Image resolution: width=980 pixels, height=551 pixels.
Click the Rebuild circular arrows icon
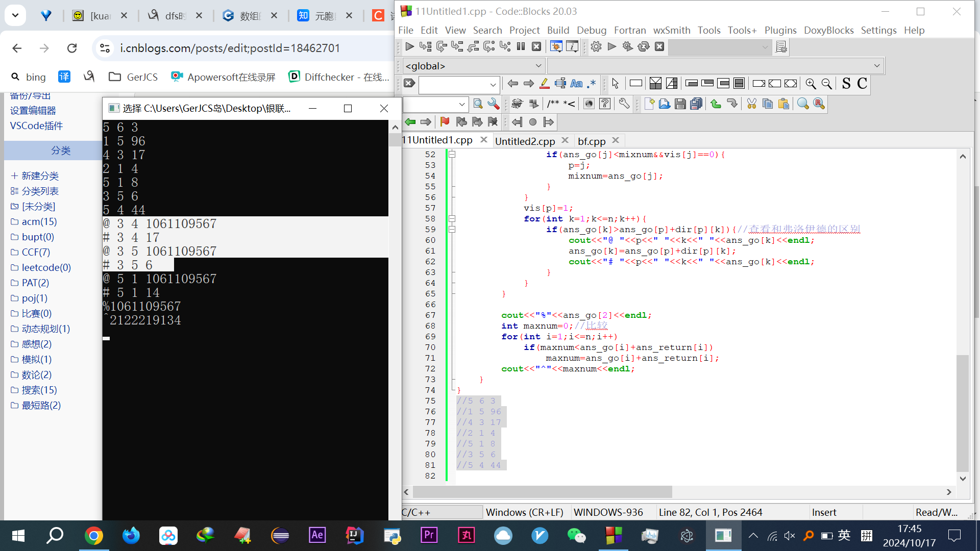tap(643, 47)
